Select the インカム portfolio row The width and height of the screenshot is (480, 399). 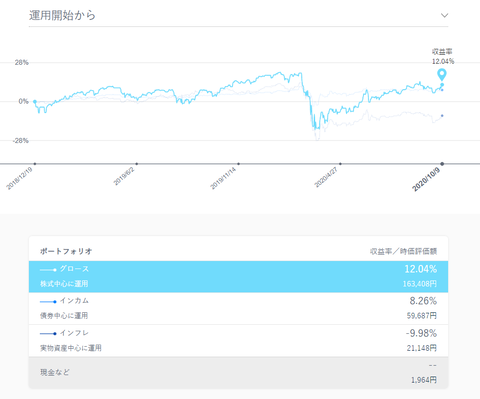tap(238, 308)
